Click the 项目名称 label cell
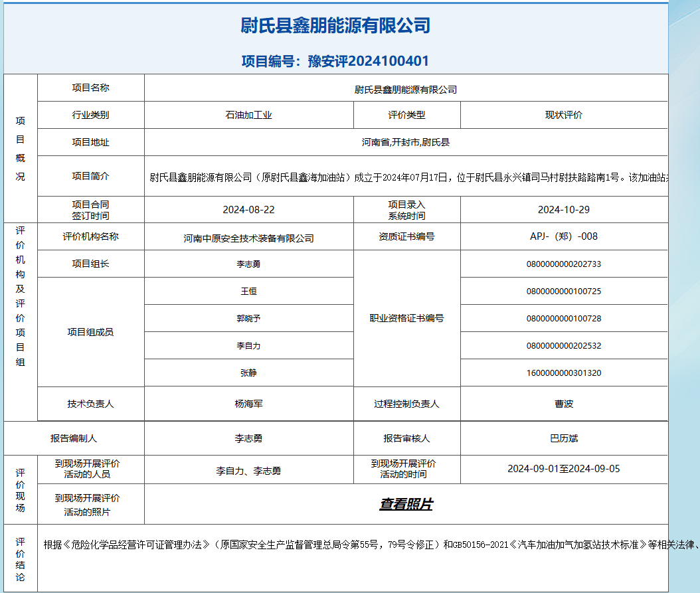 [90, 88]
